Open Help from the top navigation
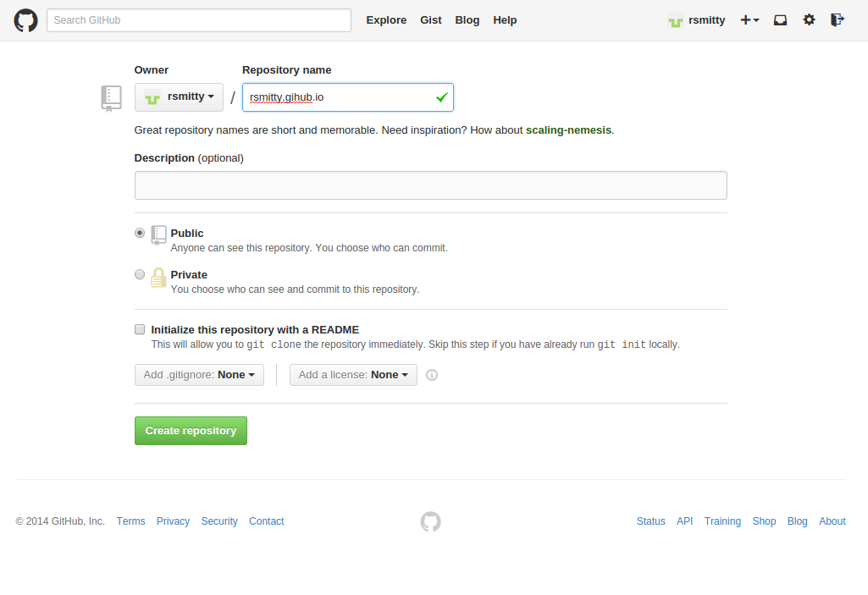The height and width of the screenshot is (595, 868). point(505,20)
